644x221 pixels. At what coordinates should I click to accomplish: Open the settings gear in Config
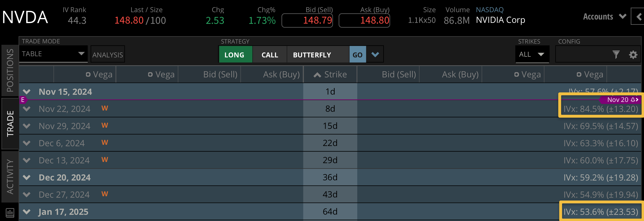pos(633,54)
